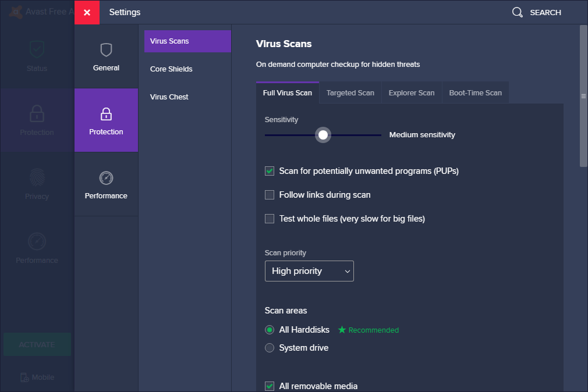Viewport: 588px width, 392px height.
Task: Switch to the Explorer Scan tab
Action: tap(412, 93)
